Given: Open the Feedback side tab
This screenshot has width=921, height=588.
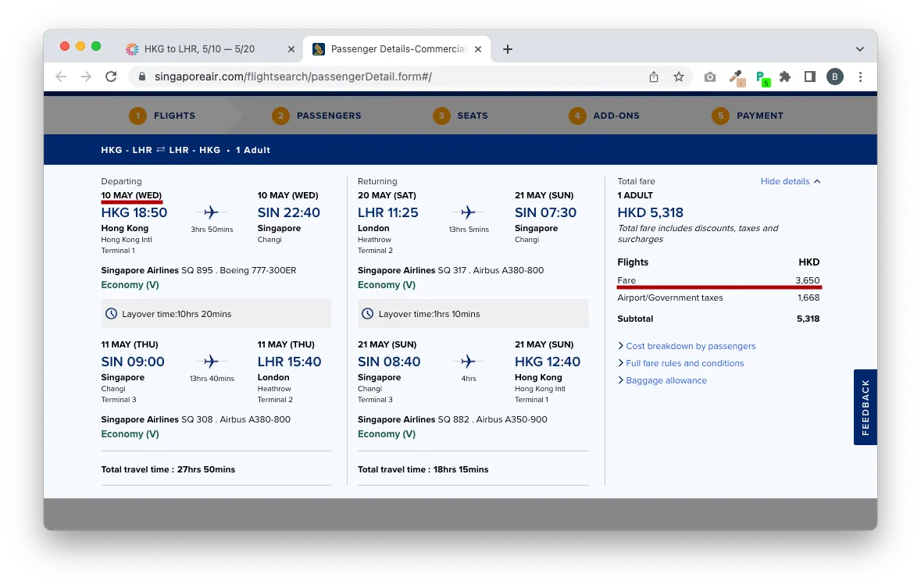Looking at the screenshot, I should pos(866,407).
